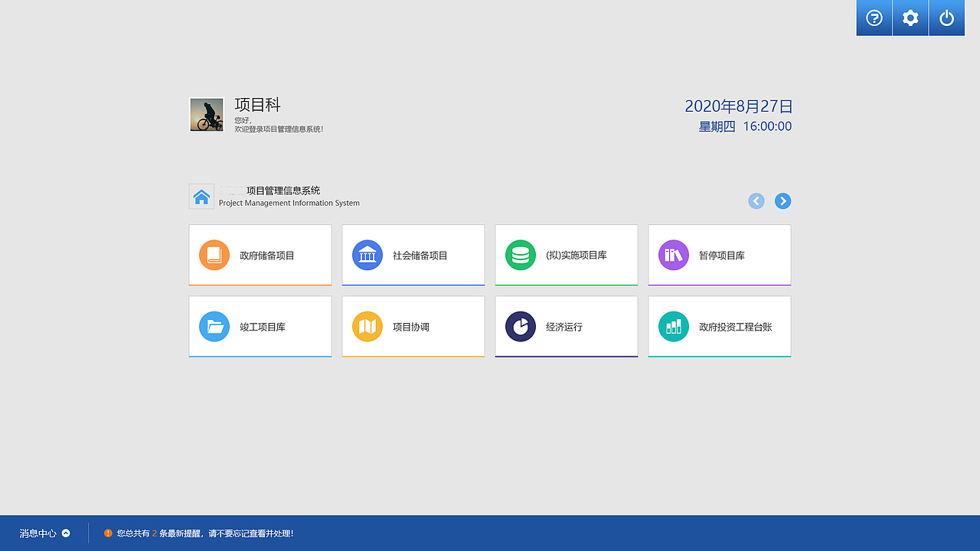
Task: Go to previous page with left arrow
Action: click(756, 201)
